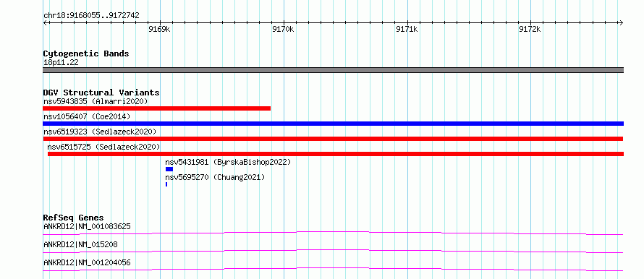Click the Cytogenetic Bands track title
This screenshot has height=279, width=644.
point(86,53)
